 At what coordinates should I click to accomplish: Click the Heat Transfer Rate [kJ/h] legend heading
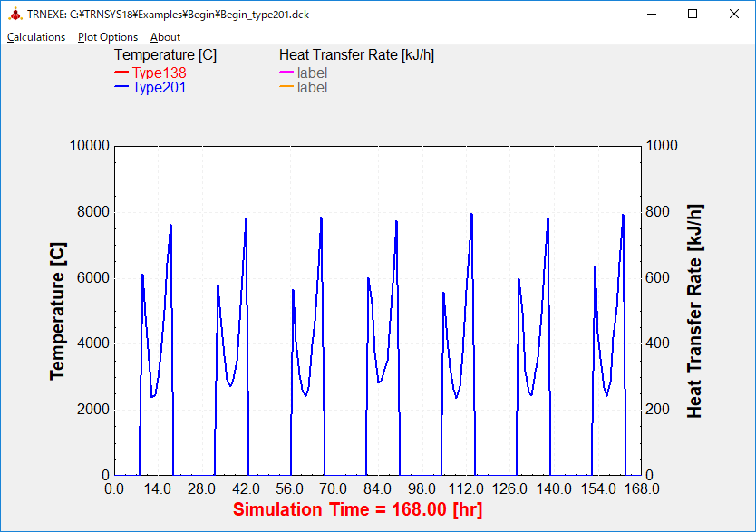point(356,55)
